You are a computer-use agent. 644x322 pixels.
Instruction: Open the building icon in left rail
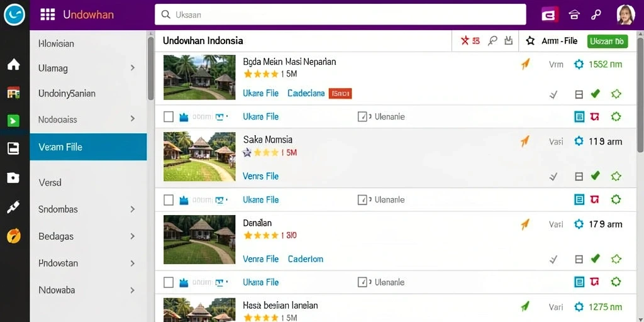point(14,92)
